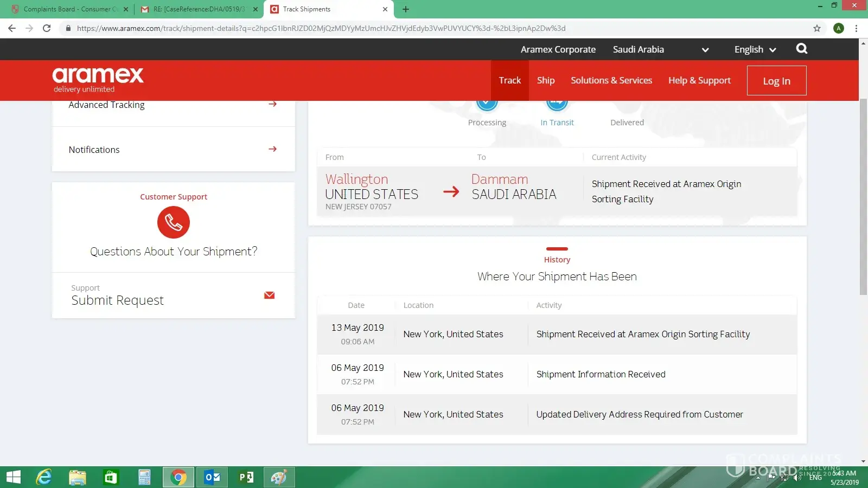Click the search magnifier icon in header

801,49
